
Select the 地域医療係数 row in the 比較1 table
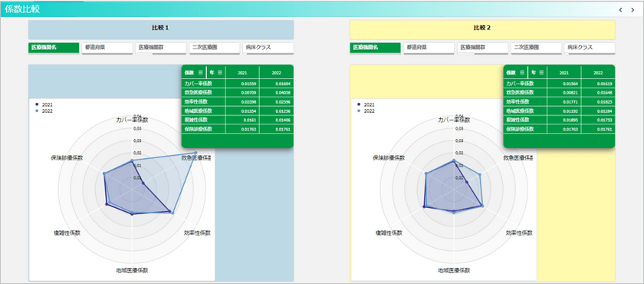tap(237, 111)
